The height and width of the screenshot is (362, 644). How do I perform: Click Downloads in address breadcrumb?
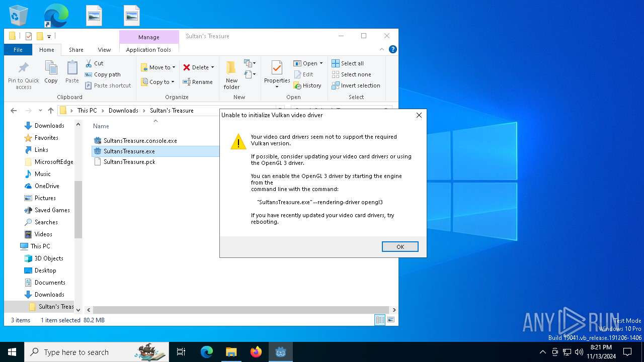click(x=123, y=111)
